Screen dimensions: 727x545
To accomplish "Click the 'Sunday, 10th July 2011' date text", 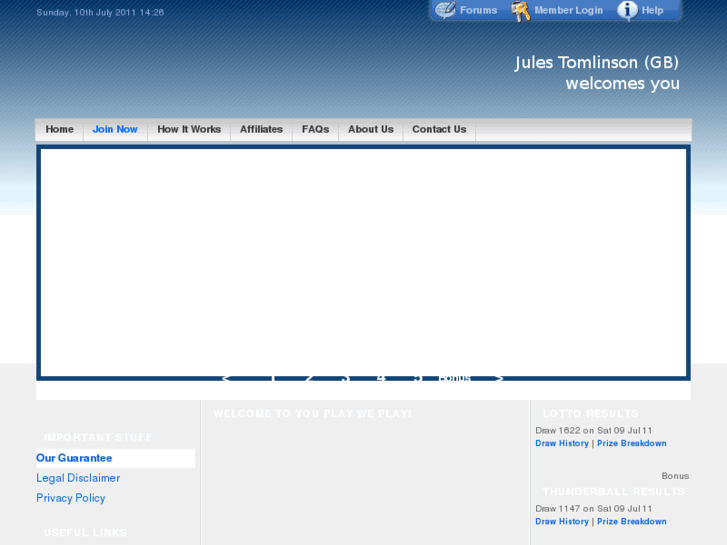I will point(86,13).
